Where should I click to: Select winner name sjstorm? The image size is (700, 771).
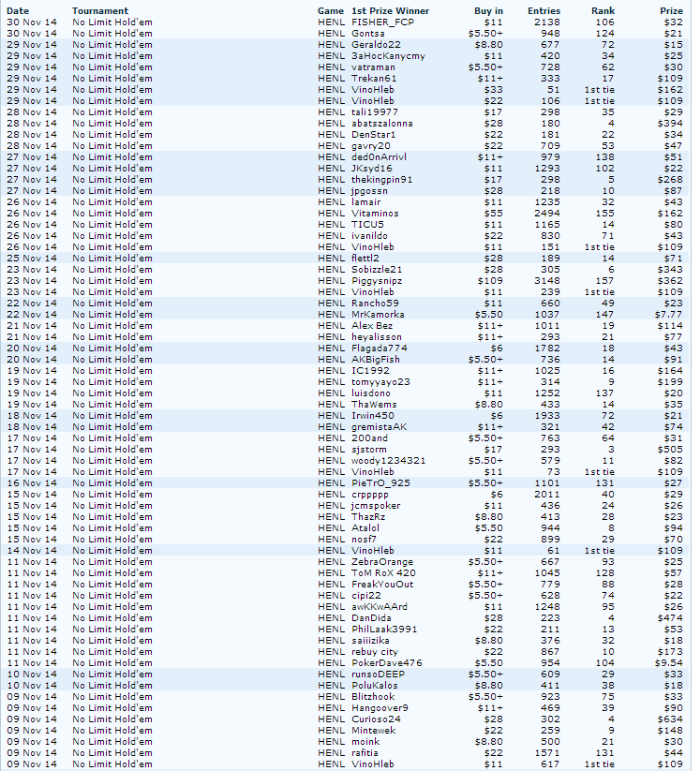369,450
